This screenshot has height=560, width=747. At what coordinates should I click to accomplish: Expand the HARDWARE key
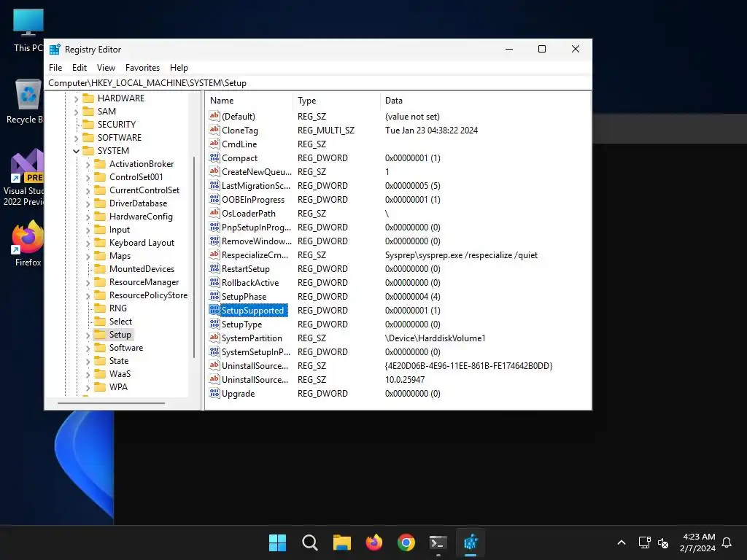[76, 98]
